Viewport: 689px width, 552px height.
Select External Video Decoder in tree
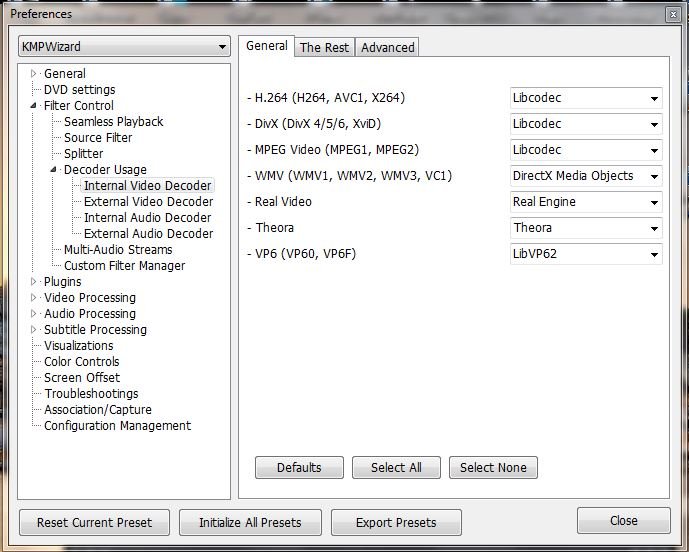pos(148,202)
